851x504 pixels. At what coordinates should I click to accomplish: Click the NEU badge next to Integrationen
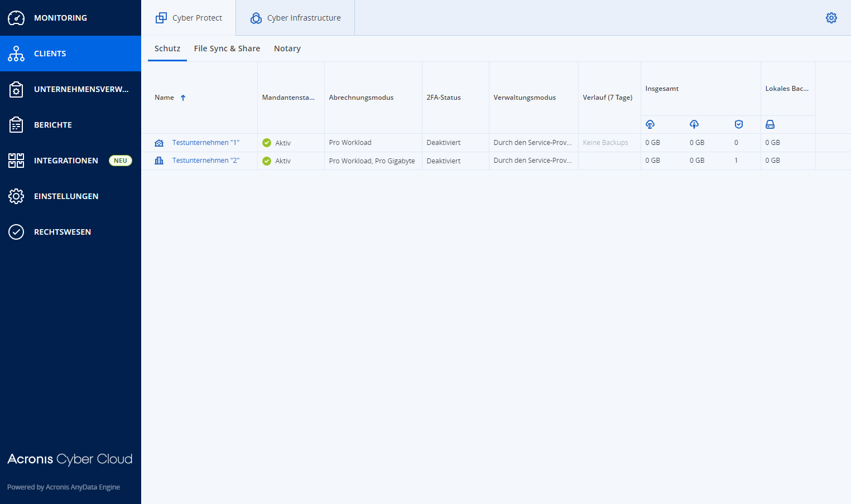[120, 161]
